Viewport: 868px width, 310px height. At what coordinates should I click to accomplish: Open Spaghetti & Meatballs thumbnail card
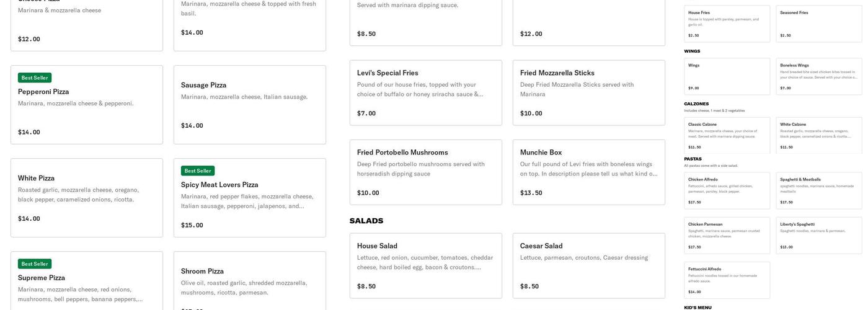(818, 190)
